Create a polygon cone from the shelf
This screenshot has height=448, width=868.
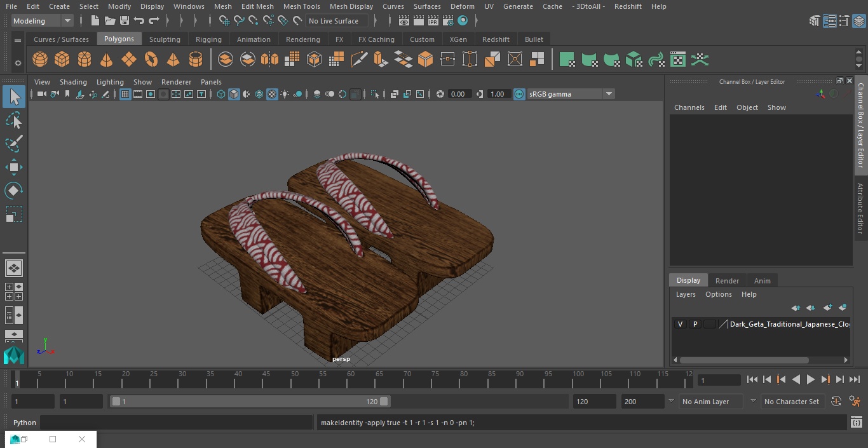[x=107, y=60]
